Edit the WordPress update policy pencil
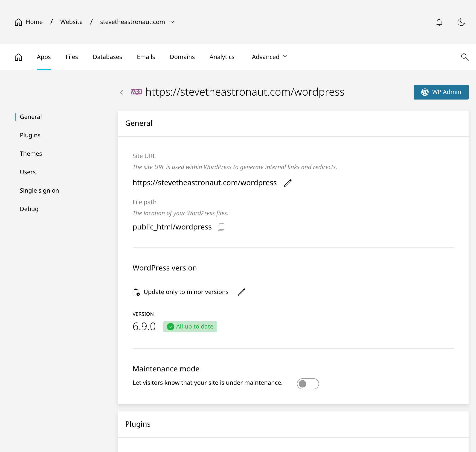476x452 pixels. click(x=241, y=292)
